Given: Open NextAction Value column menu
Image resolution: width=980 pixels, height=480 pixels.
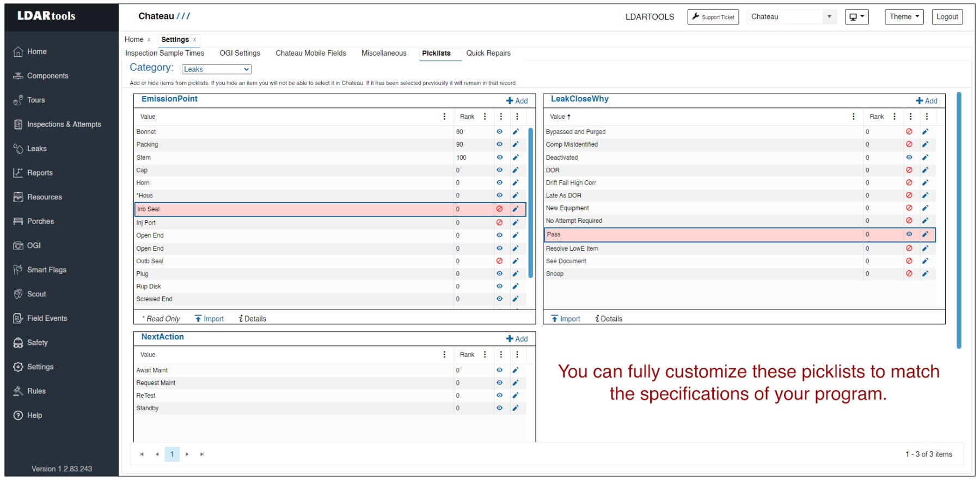Looking at the screenshot, I should (444, 355).
